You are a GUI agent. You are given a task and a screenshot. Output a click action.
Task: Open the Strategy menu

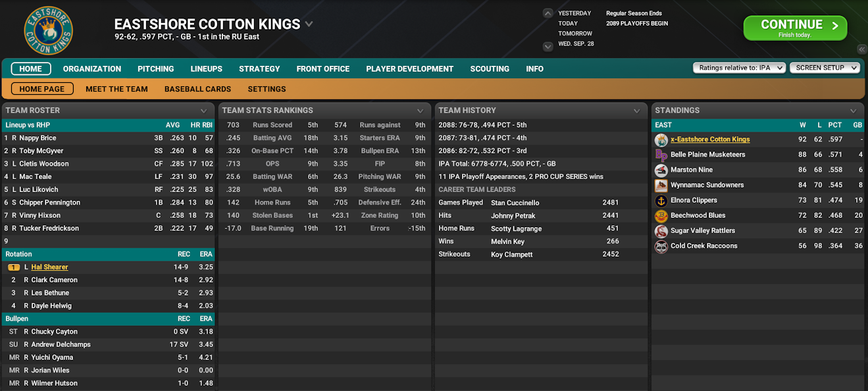[x=259, y=68]
